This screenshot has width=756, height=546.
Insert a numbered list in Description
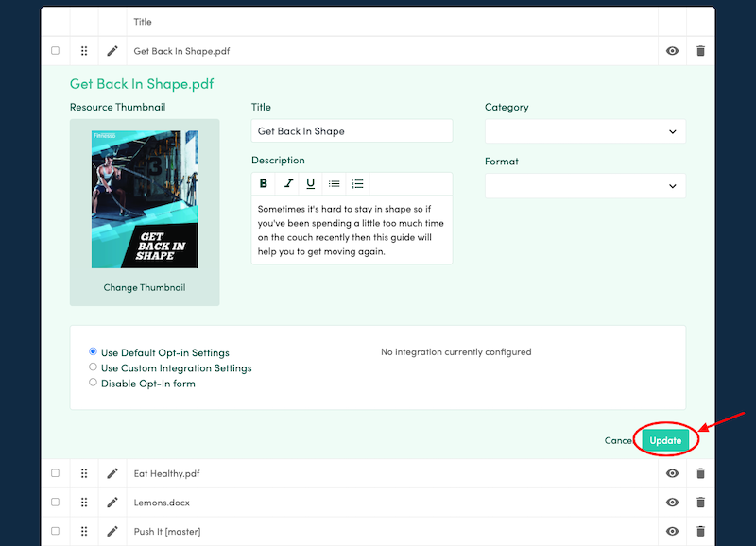[357, 183]
